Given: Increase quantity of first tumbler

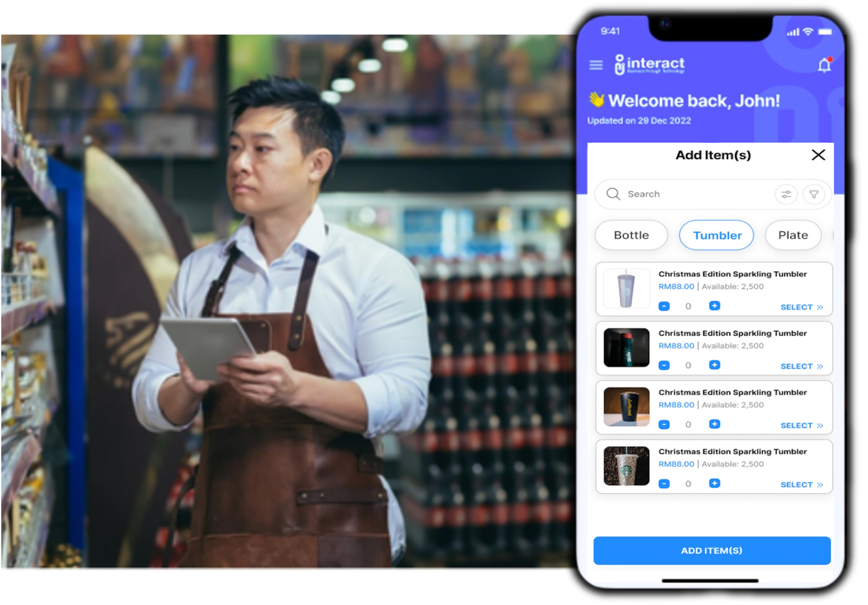Looking at the screenshot, I should (x=715, y=306).
